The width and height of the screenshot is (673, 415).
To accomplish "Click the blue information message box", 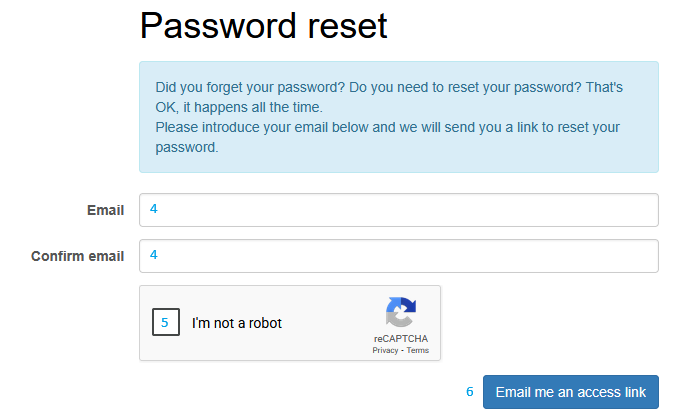I will pos(398,117).
